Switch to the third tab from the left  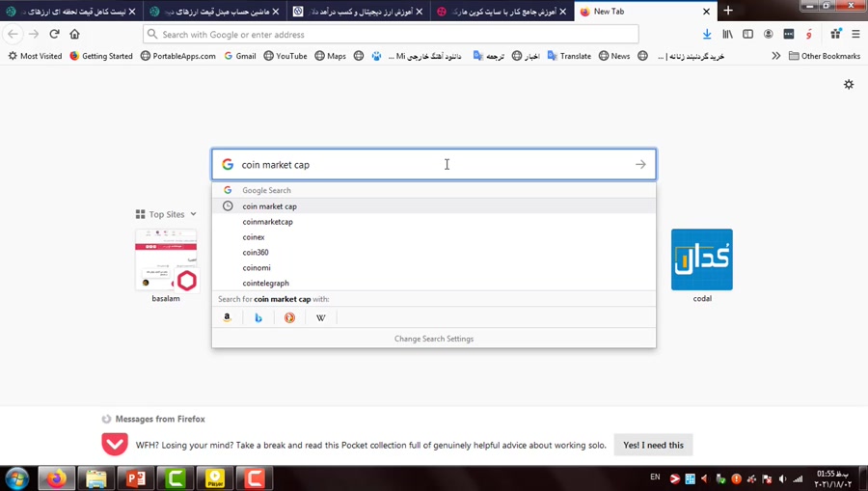[358, 11]
